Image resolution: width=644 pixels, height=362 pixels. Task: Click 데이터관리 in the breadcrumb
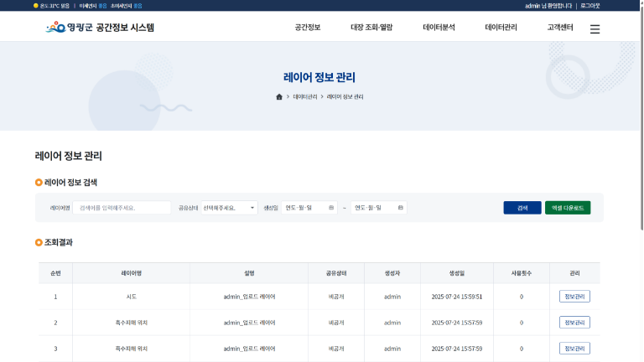(x=305, y=97)
